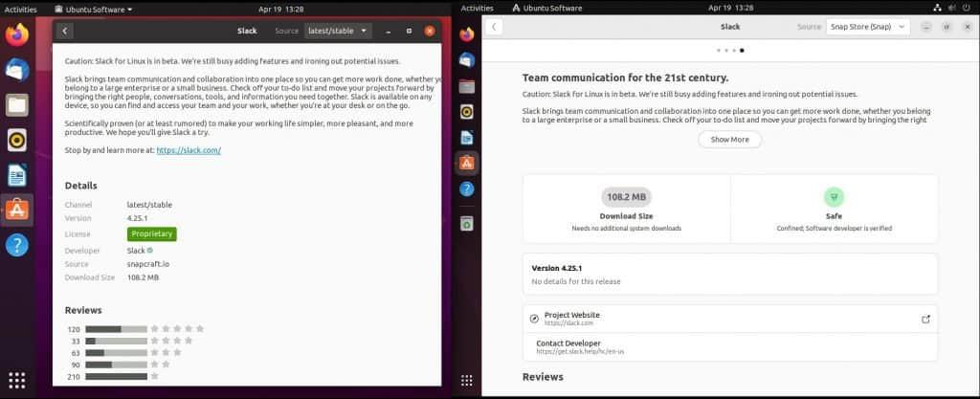The width and height of the screenshot is (980, 399).
Task: Click the back arrow in the right Slack window
Action: coord(494,27)
